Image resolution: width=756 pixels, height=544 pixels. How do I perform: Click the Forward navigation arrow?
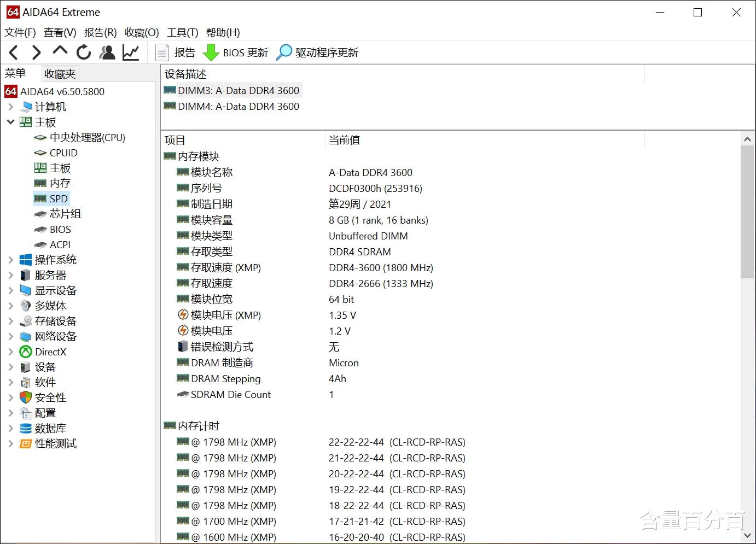coord(36,52)
